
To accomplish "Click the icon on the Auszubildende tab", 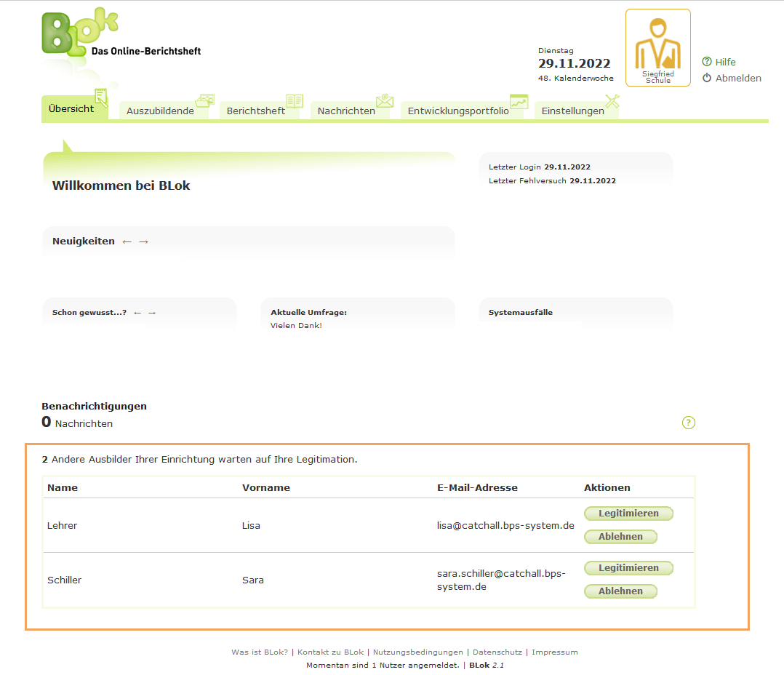I will (204, 101).
